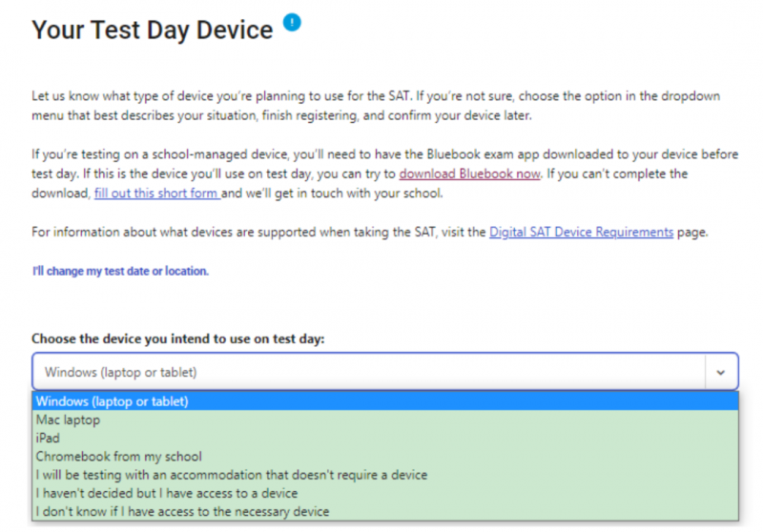Open the download Bluebook now link
Image resolution: width=763 pixels, height=532 pixels.
(469, 174)
